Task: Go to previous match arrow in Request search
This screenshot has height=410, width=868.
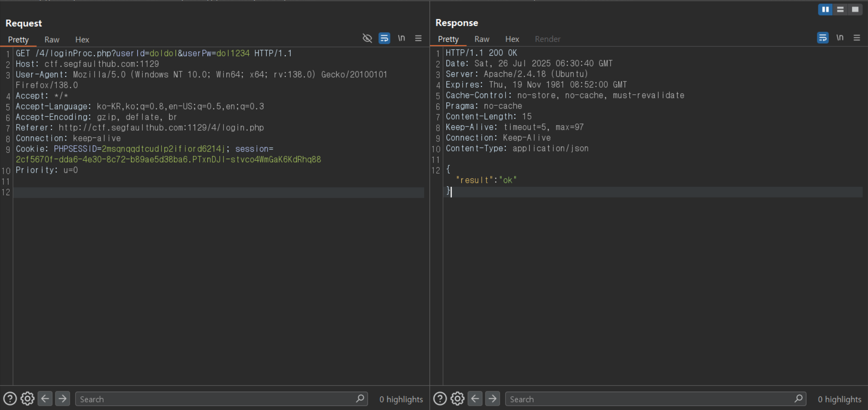Action: pos(45,399)
